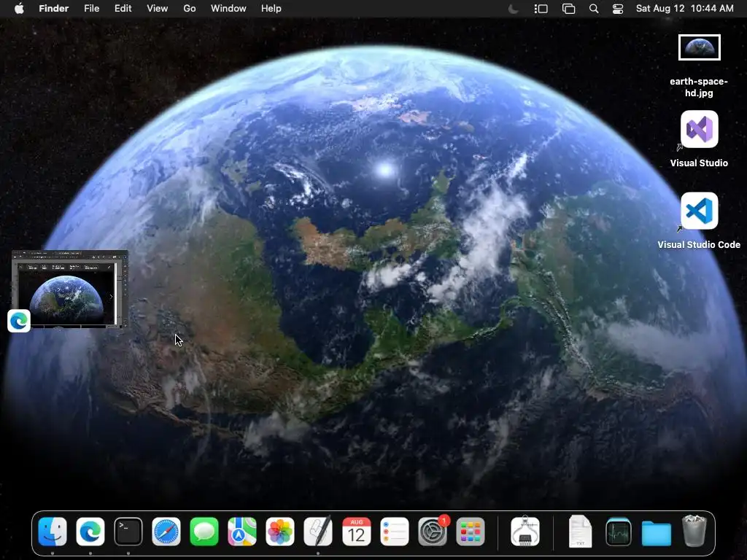Click overlapping windows icon in menu bar
The height and width of the screenshot is (560, 747).
(568, 9)
